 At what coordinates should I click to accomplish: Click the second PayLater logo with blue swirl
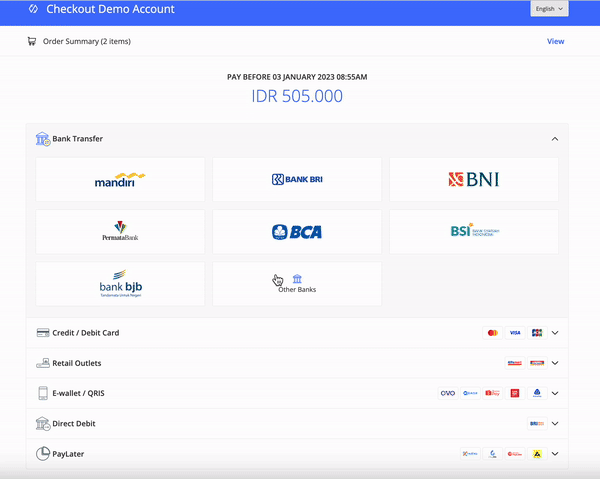click(492, 454)
